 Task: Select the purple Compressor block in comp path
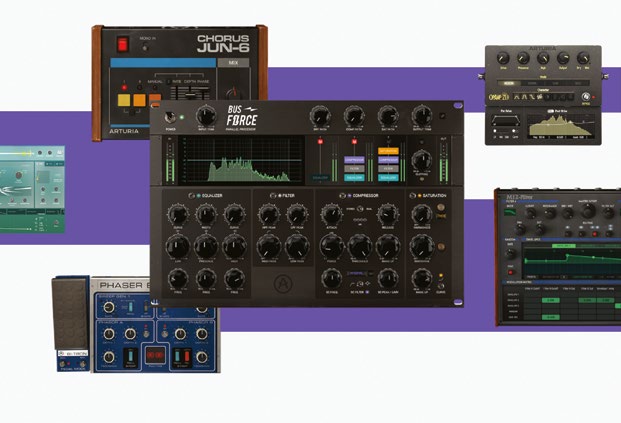(354, 160)
